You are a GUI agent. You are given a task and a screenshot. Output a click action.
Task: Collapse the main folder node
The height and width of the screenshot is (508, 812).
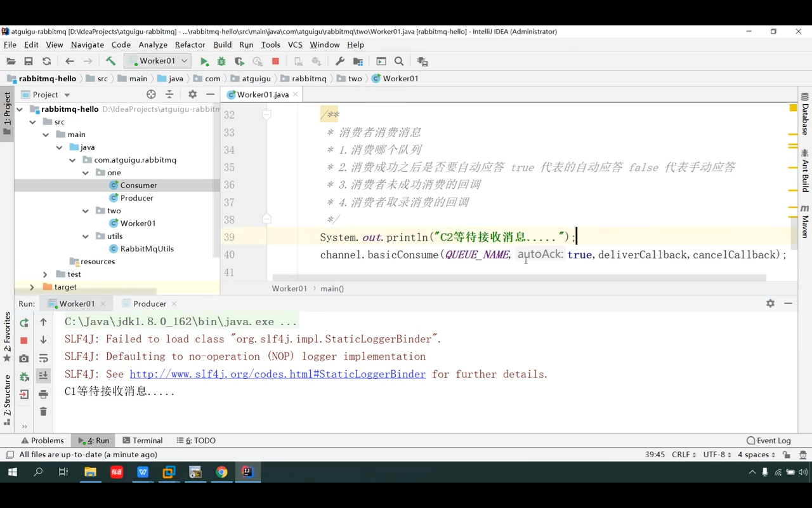click(46, 135)
